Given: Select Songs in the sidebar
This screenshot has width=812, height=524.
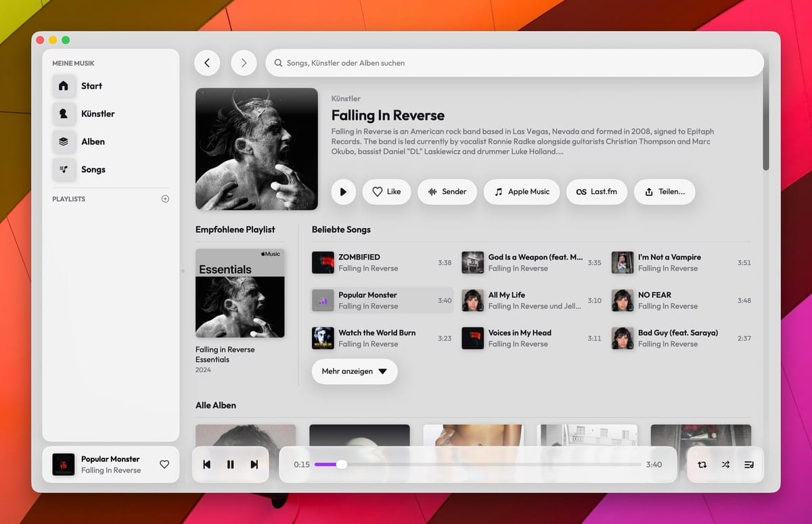Looking at the screenshot, I should click(x=93, y=169).
